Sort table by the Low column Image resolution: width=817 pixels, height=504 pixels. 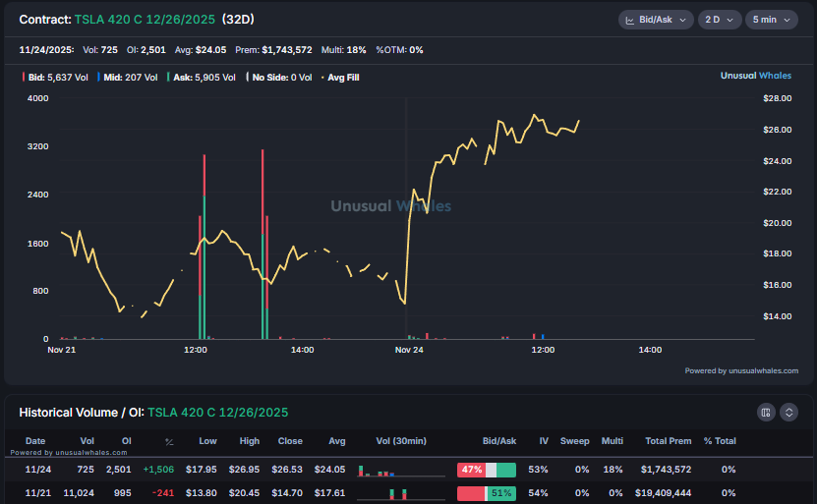click(x=207, y=441)
